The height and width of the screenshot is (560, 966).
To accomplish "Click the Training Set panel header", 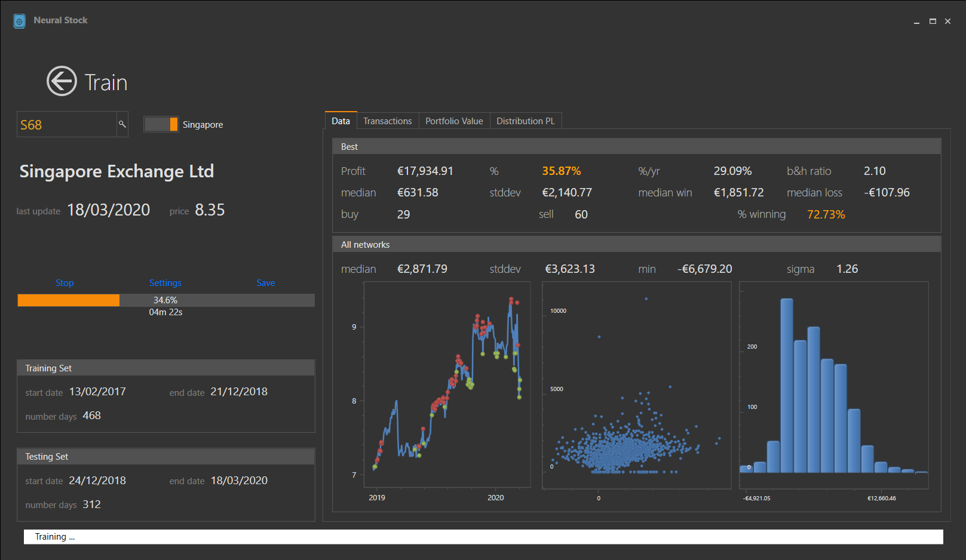I will (166, 368).
